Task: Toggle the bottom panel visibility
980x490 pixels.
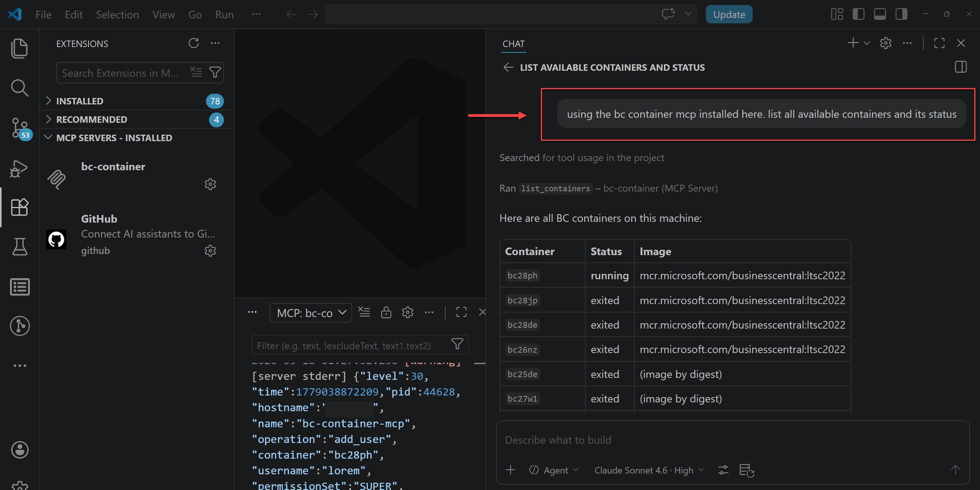Action: (x=880, y=14)
